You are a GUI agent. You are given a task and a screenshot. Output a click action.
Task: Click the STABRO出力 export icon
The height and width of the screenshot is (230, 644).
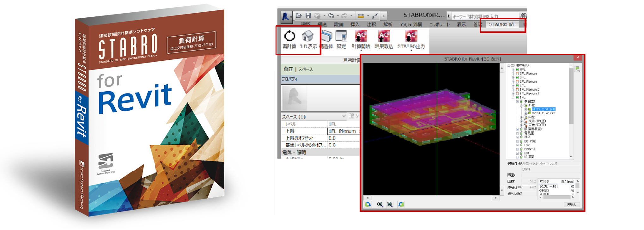411,36
